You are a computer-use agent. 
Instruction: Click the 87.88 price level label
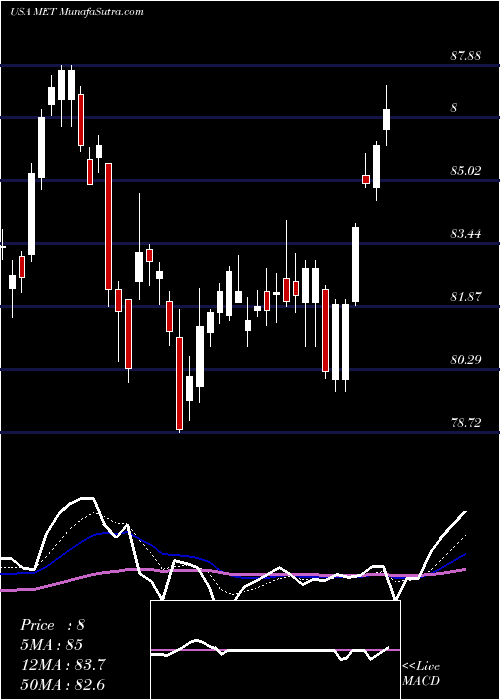pyautogui.click(x=466, y=56)
